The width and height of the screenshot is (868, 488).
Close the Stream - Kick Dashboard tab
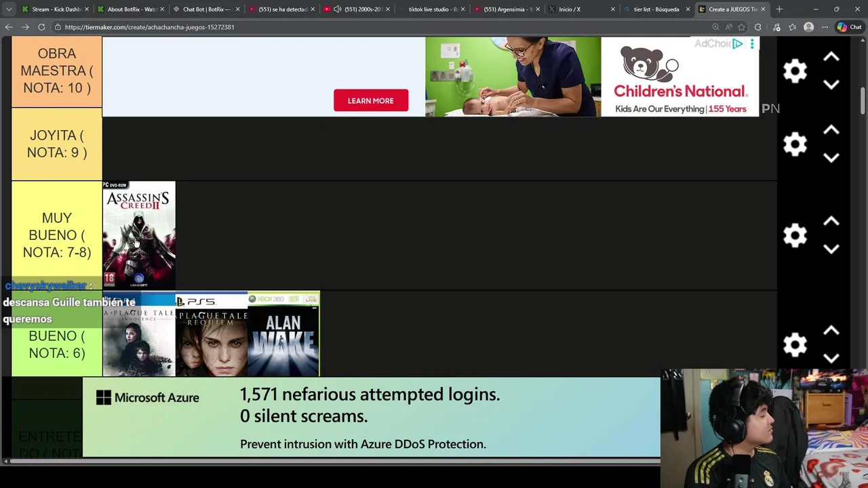pos(86,9)
